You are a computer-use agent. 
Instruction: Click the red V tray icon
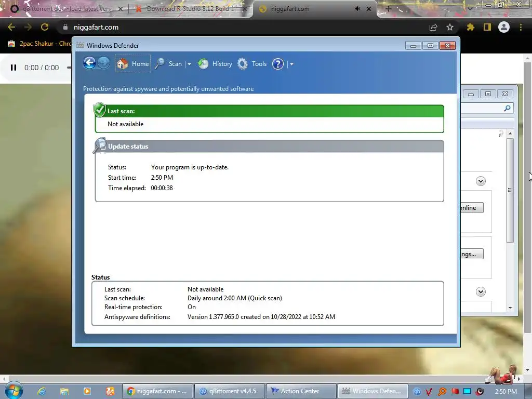[x=429, y=392]
